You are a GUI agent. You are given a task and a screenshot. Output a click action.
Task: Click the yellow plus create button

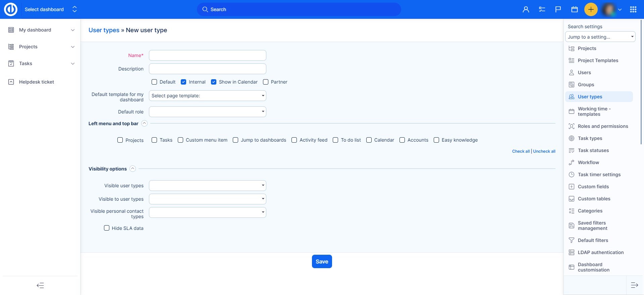click(591, 9)
